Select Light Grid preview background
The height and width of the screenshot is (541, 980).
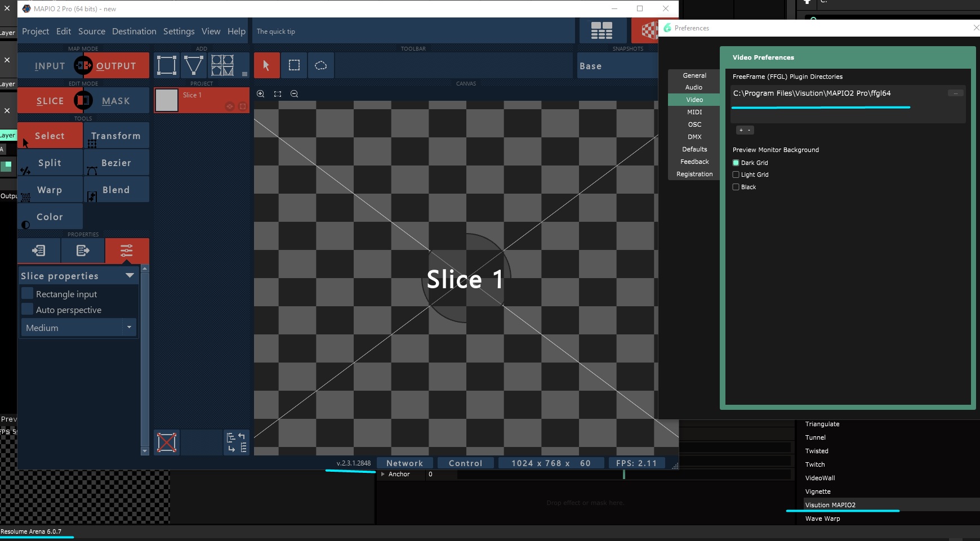click(x=736, y=175)
